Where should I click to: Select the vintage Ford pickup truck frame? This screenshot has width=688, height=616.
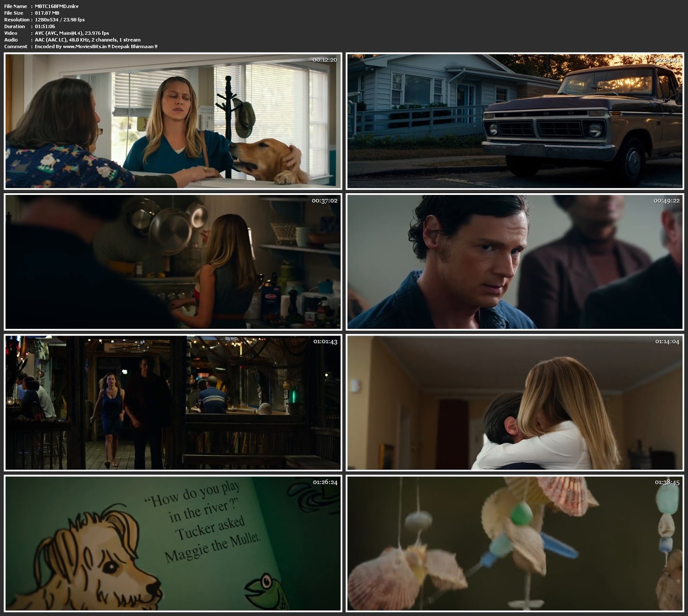[x=515, y=121]
